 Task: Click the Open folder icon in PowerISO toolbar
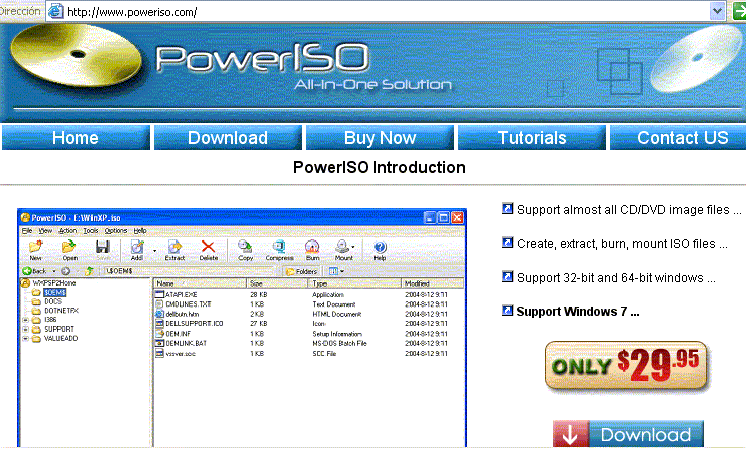pyautogui.click(x=69, y=246)
